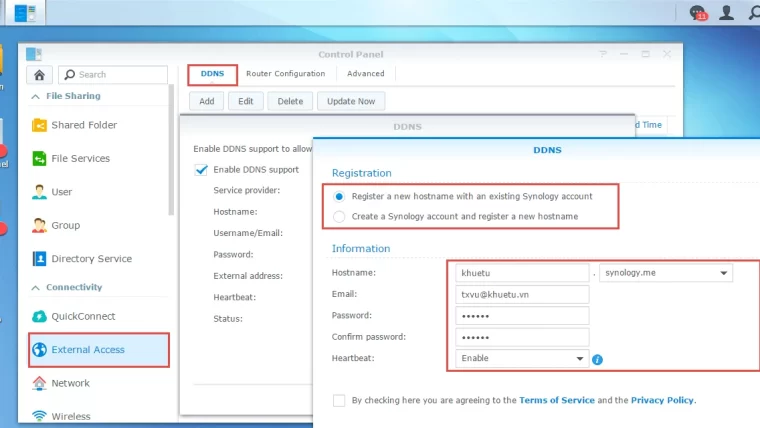Image resolution: width=760 pixels, height=428 pixels.
Task: Open the Group settings icon
Action: [x=39, y=225]
